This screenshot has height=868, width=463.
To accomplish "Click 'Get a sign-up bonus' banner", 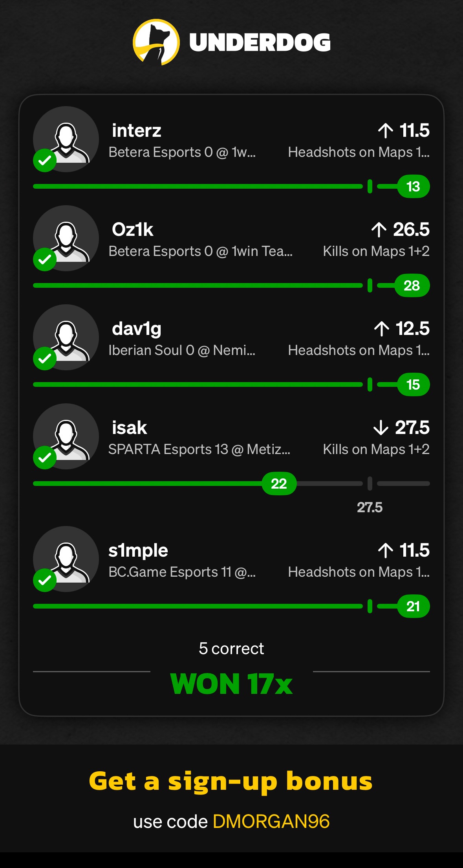I will click(x=231, y=781).
